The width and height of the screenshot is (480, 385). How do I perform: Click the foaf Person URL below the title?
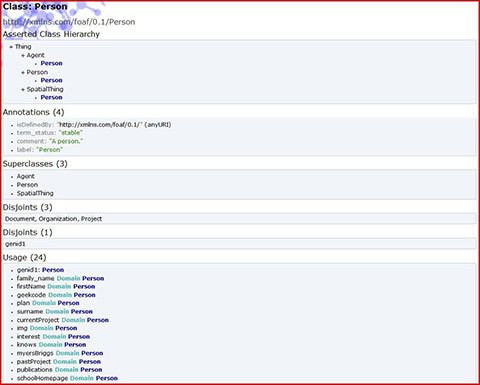click(x=69, y=22)
